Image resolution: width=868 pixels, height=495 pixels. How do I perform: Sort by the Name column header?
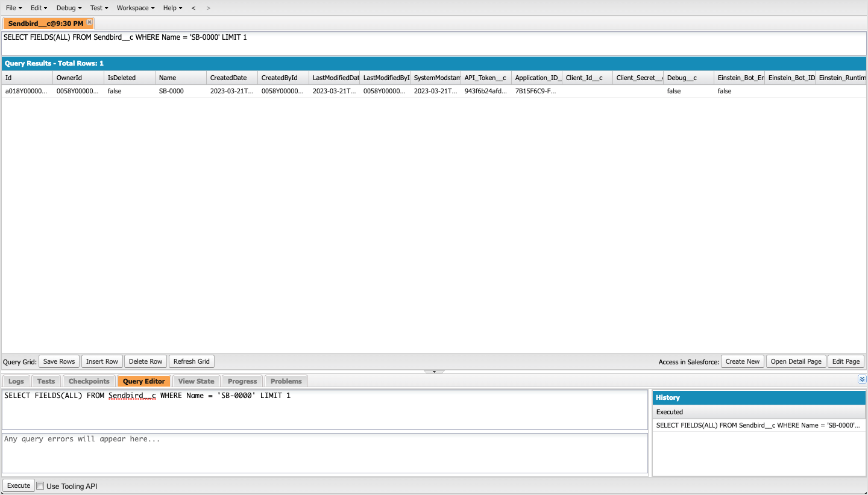pos(181,78)
